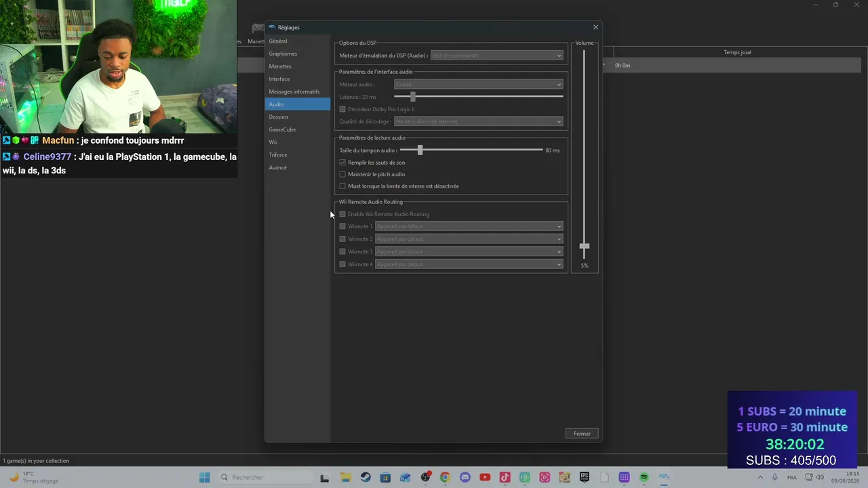Image resolution: width=868 pixels, height=488 pixels.
Task: Click the 0h 0m cell in game list
Action: click(623, 65)
